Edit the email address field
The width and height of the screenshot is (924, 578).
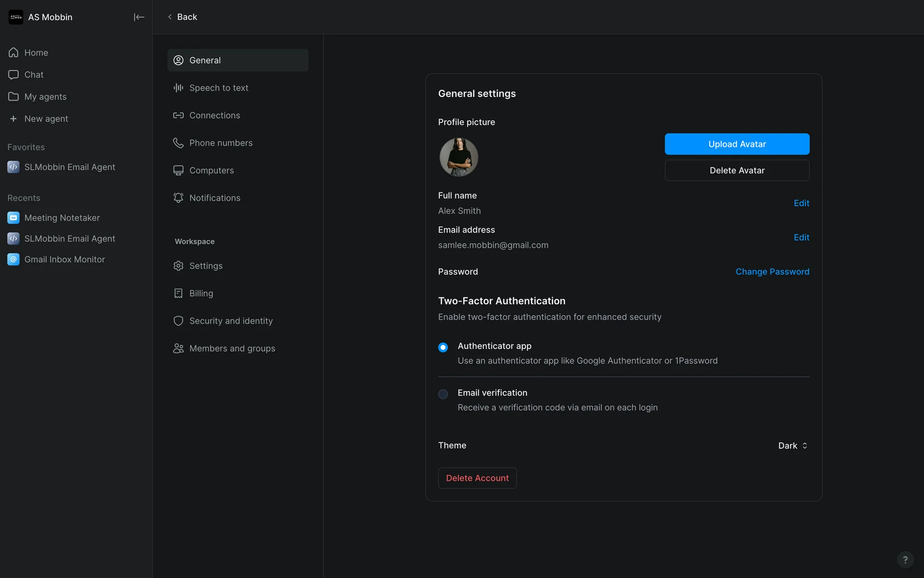click(x=801, y=237)
